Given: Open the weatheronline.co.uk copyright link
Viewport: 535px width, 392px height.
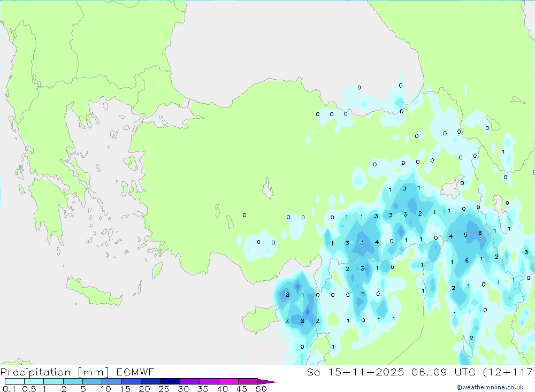Looking at the screenshot, I should pos(490,387).
